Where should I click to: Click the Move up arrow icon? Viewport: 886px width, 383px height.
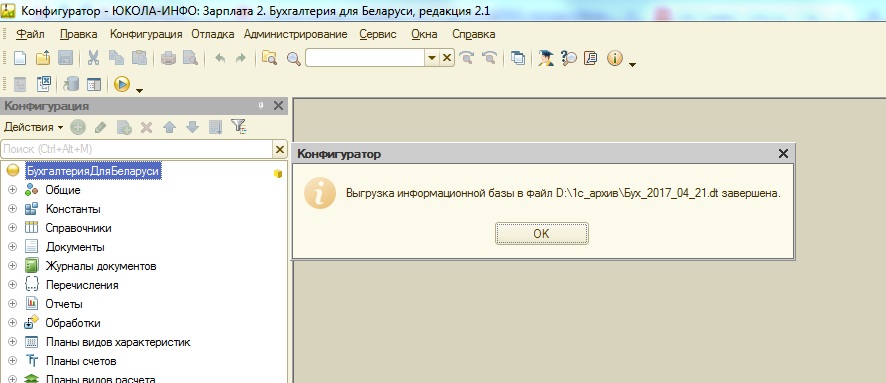[x=169, y=128]
